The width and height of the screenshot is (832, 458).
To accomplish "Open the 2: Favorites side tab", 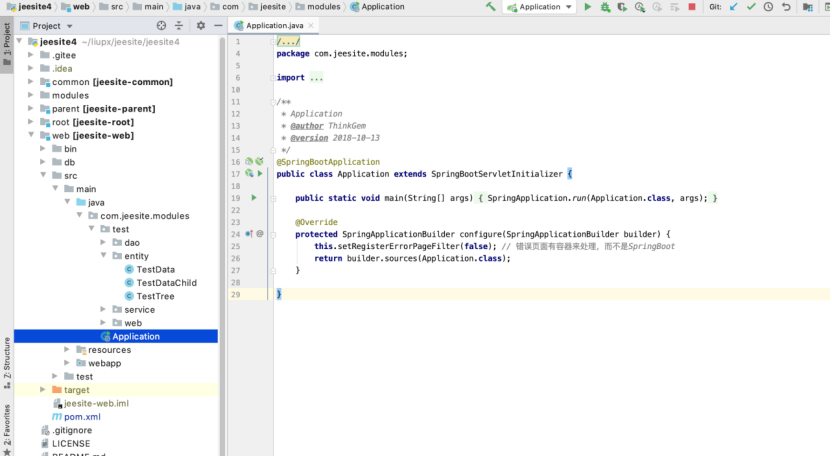I will click(7, 429).
